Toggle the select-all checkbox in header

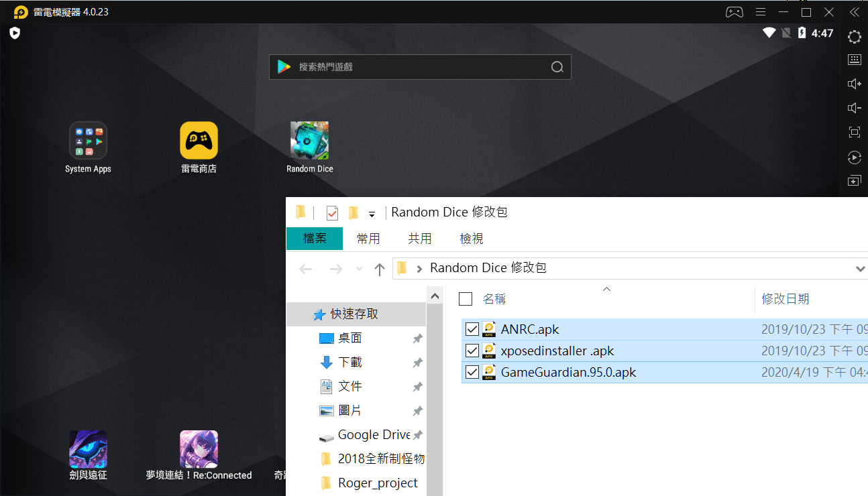pos(466,299)
